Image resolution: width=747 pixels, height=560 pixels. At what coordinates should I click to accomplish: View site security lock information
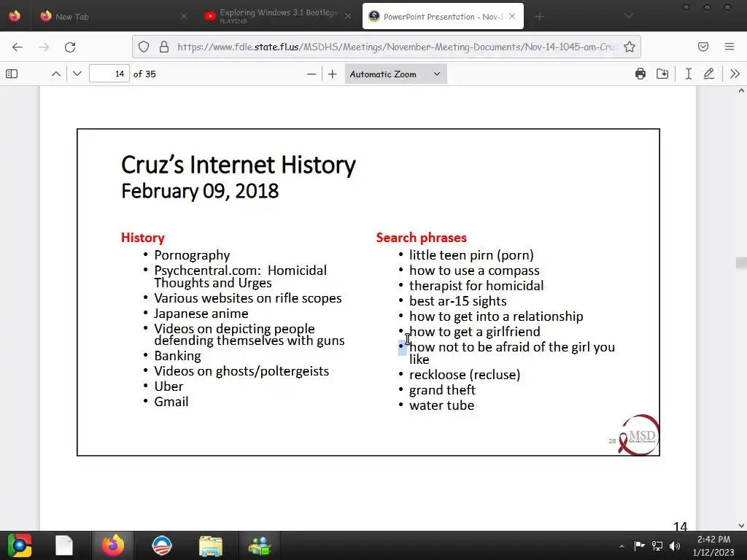pyautogui.click(x=164, y=47)
